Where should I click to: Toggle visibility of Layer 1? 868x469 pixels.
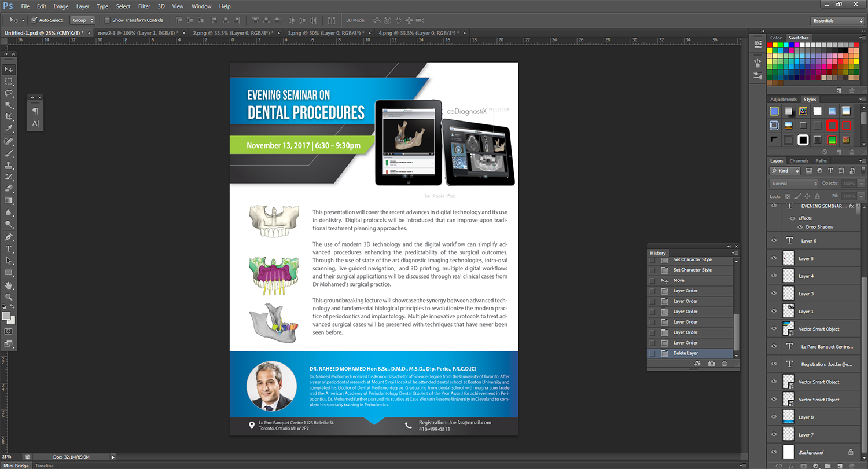[x=774, y=311]
